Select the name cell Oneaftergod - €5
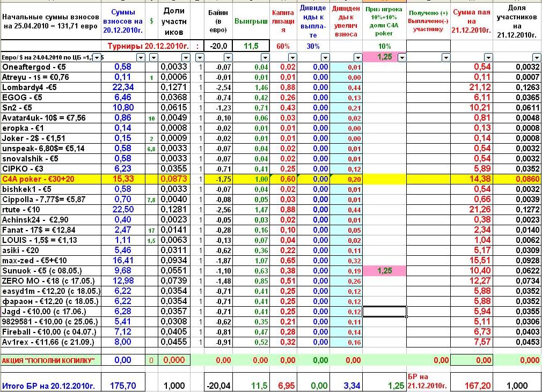The height and width of the screenshot is (392, 542). (51, 67)
